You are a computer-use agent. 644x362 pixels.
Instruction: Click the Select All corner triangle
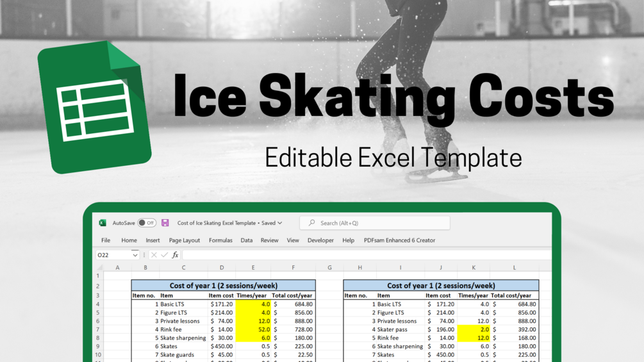pos(99,267)
